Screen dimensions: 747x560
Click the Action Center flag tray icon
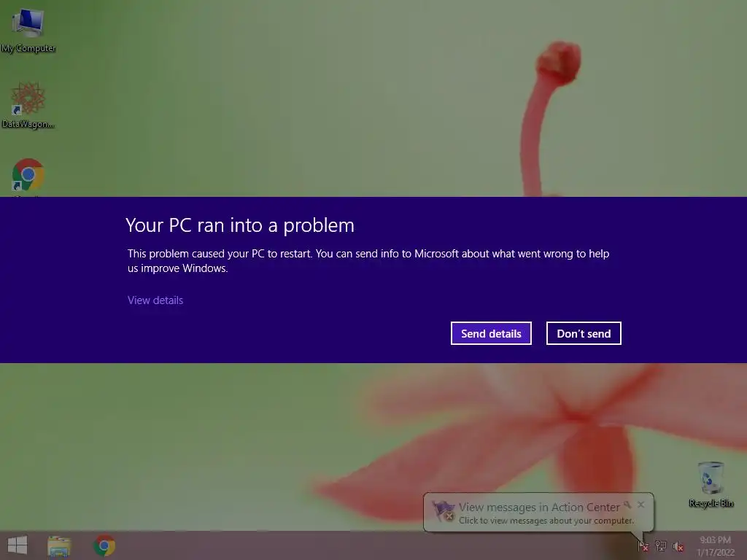pyautogui.click(x=643, y=545)
